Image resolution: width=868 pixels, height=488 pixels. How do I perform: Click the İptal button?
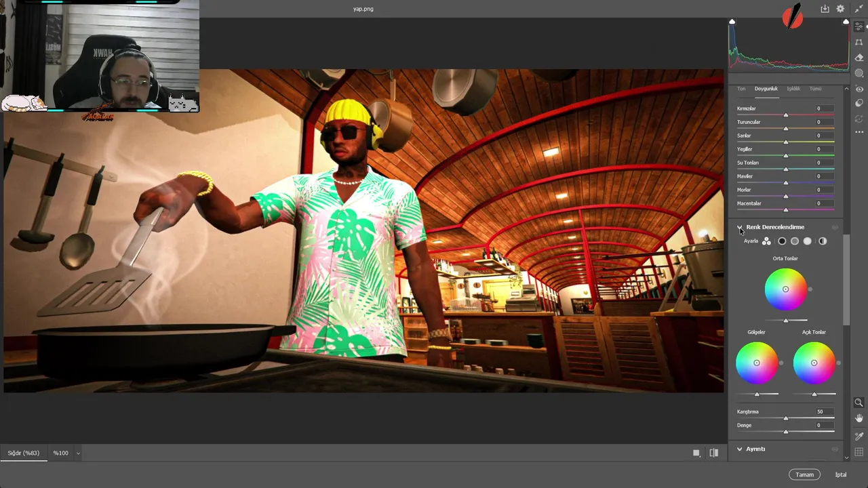click(x=841, y=474)
